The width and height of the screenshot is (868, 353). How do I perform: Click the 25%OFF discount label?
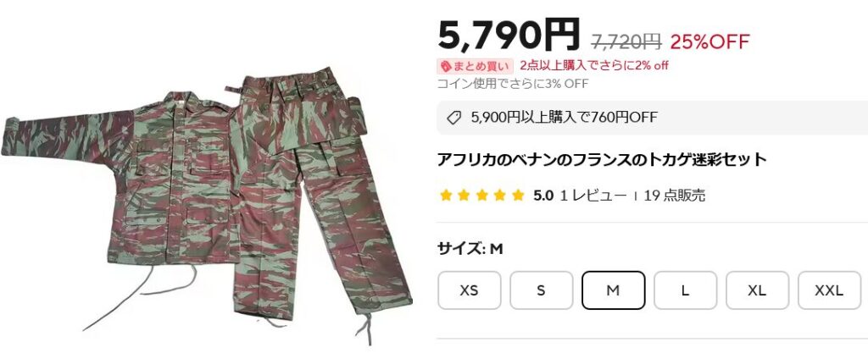click(709, 41)
